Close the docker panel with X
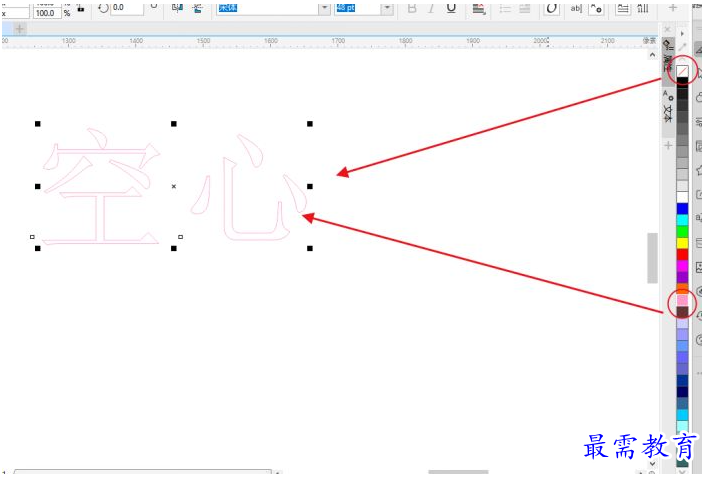 [667, 30]
